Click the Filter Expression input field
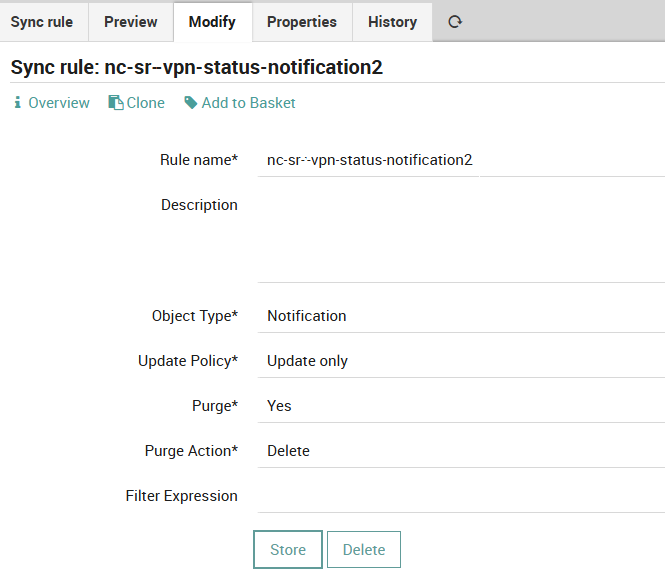 click(x=460, y=496)
